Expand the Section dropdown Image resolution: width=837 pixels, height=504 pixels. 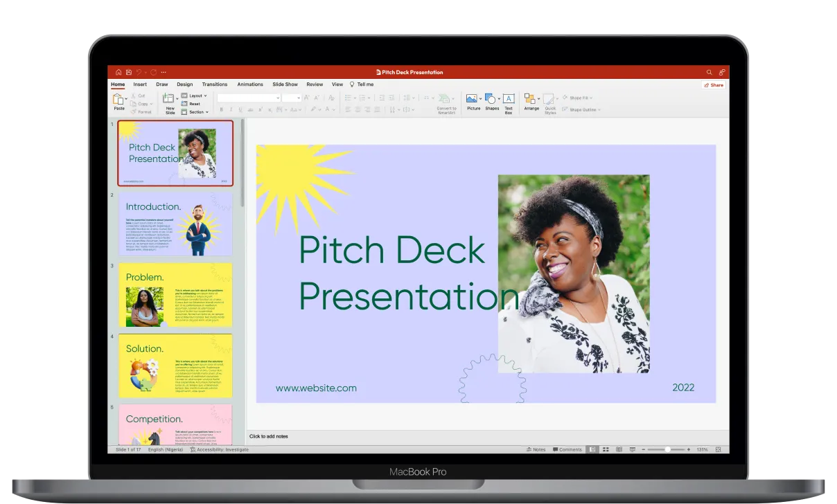195,111
